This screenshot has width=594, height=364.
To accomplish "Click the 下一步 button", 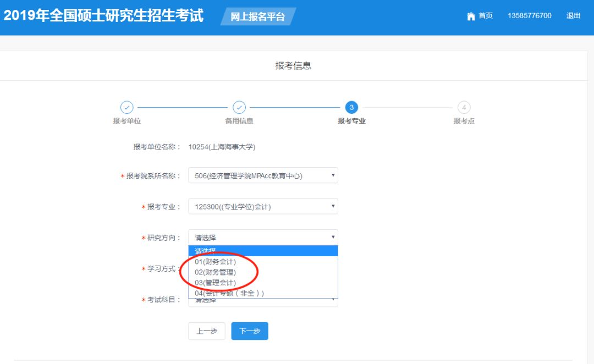I will (250, 331).
